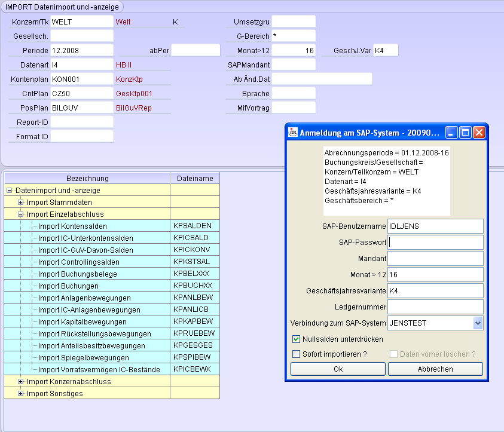The height and width of the screenshot is (432, 504).
Task: Click the Kontenplan field showing KON001
Action: [82, 79]
